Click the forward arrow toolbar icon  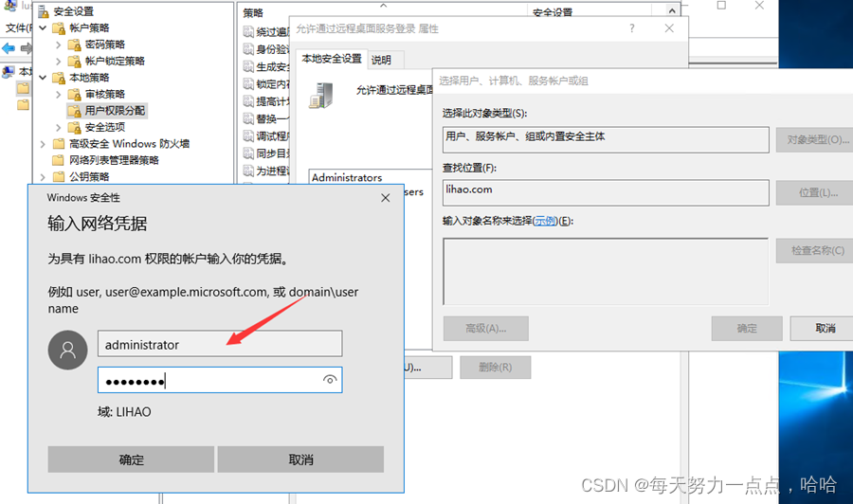(x=26, y=48)
